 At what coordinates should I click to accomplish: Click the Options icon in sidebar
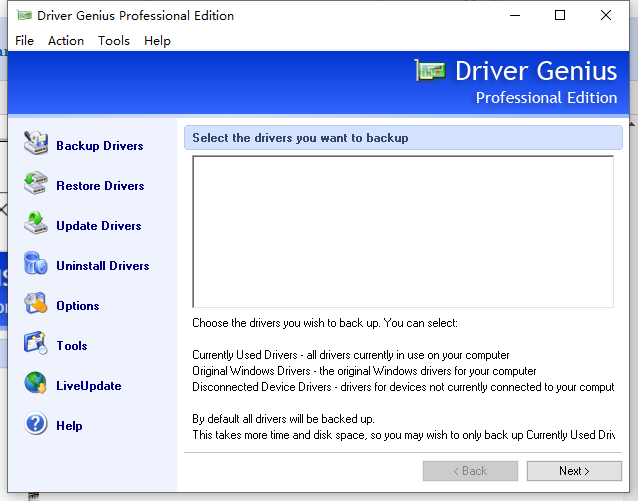point(35,303)
